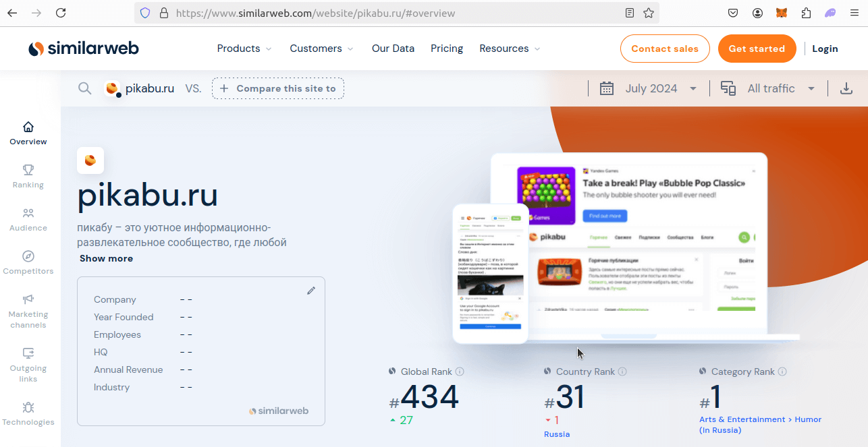
Task: Open Arts & Entertainment > Humor link
Action: click(x=760, y=425)
